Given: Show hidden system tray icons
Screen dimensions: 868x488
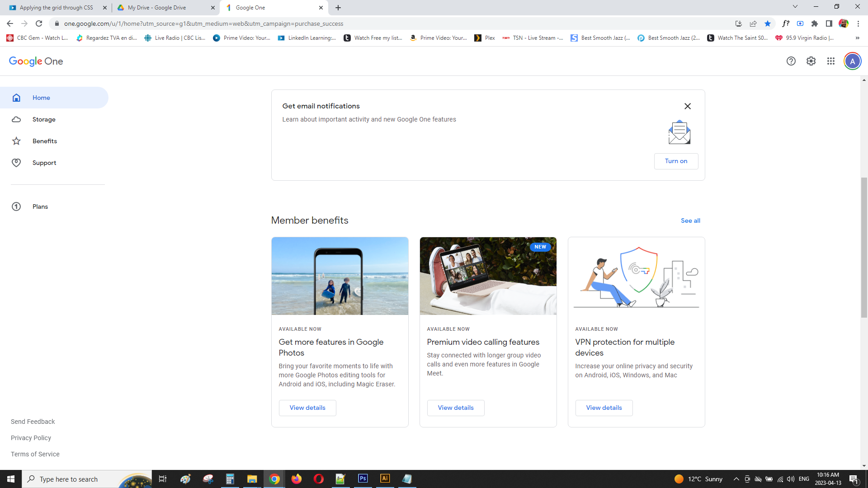Looking at the screenshot, I should pyautogui.click(x=736, y=479).
